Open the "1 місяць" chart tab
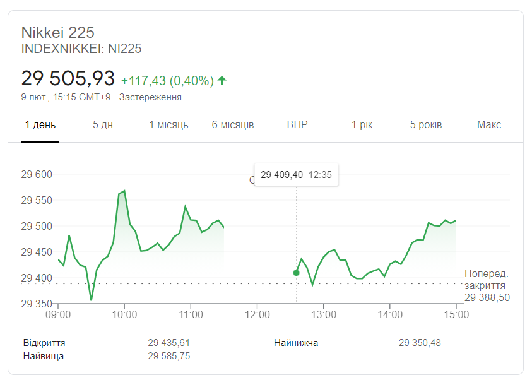532x392 pixels. coord(168,125)
